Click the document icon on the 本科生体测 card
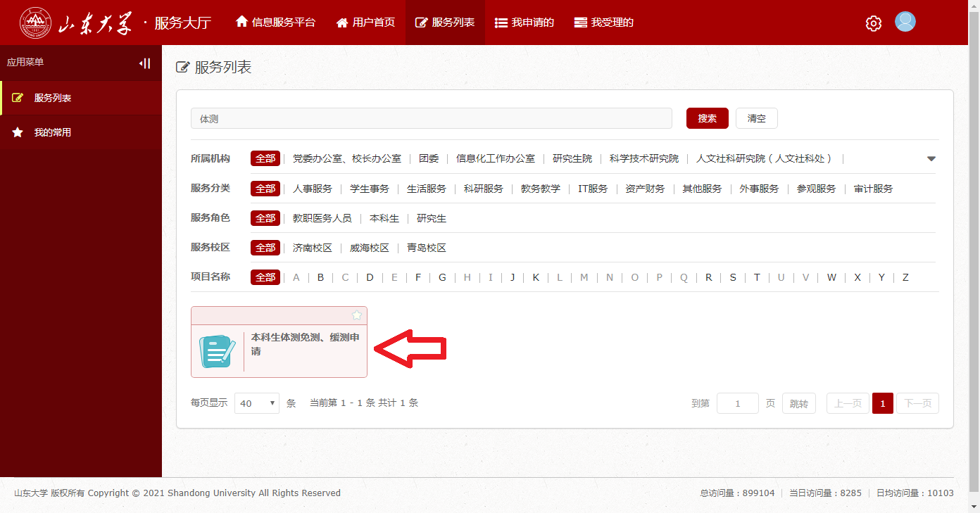Viewport: 980px width, 513px height. [218, 351]
